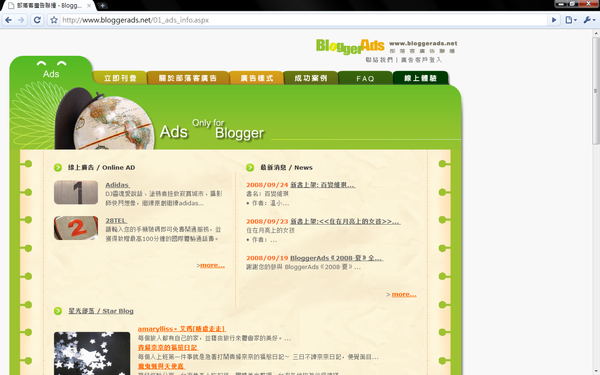Open the amarylliss blog link
The height and width of the screenshot is (375, 600).
click(182, 329)
